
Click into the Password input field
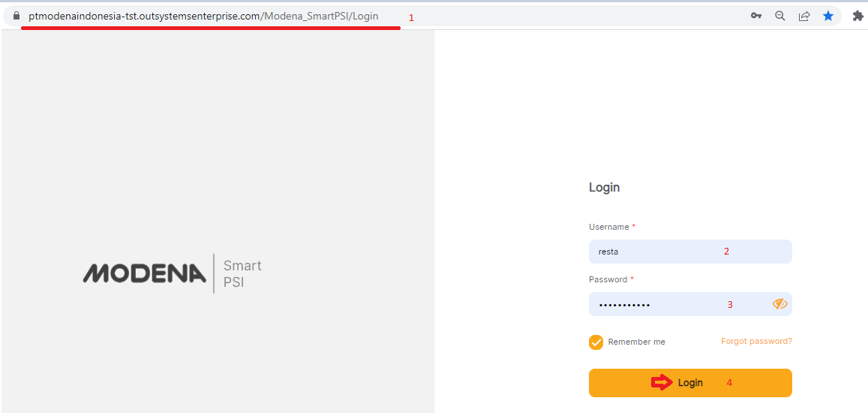point(675,304)
